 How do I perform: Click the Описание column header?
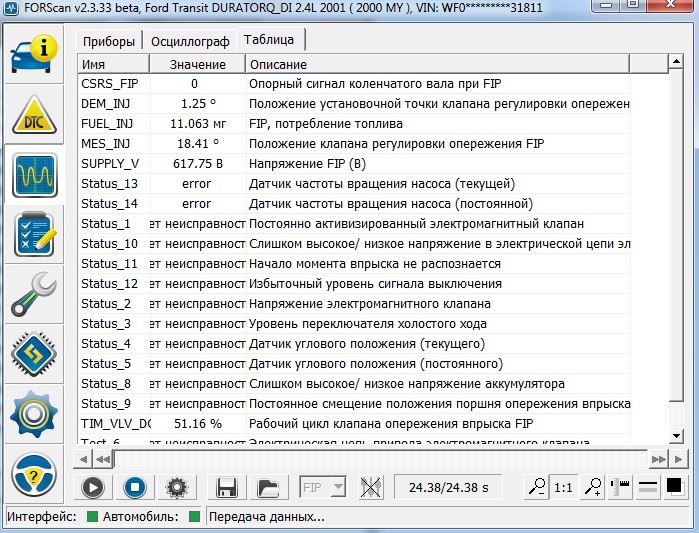[437, 64]
